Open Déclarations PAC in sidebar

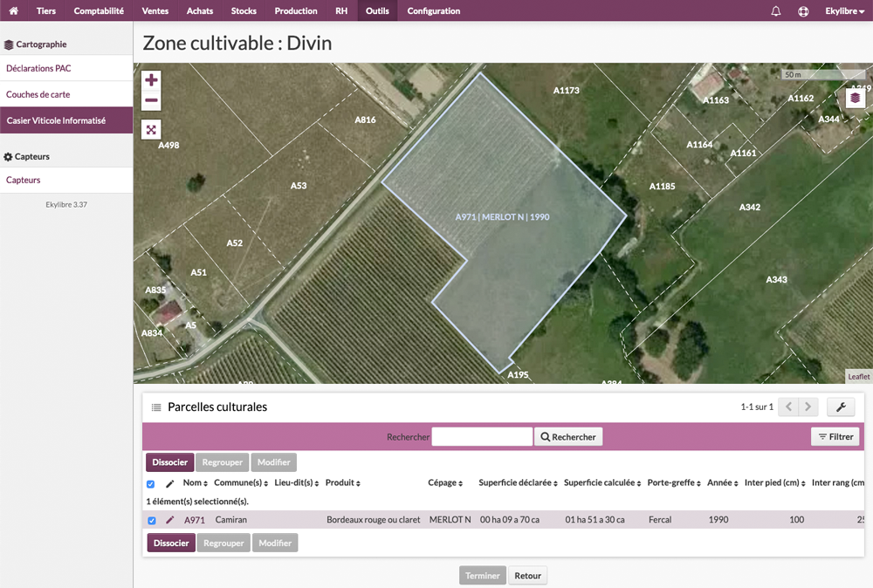pos(66,68)
